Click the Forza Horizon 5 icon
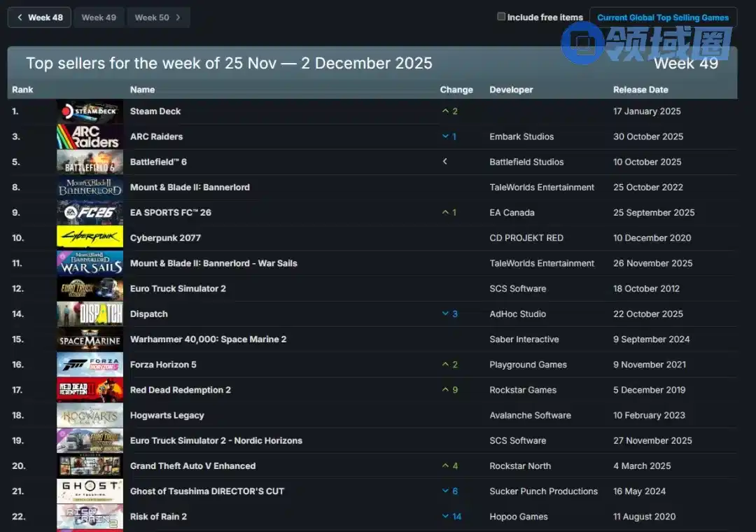This screenshot has width=756, height=532. coord(90,365)
